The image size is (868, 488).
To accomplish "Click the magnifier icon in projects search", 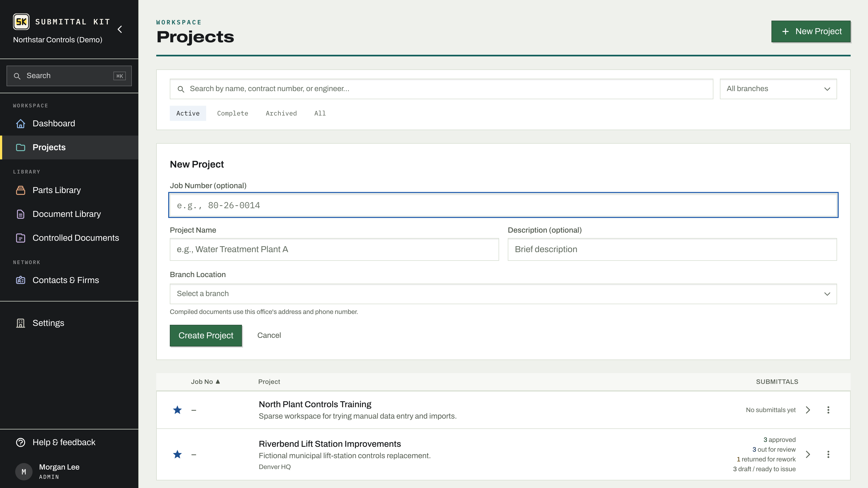I will 181,89.
